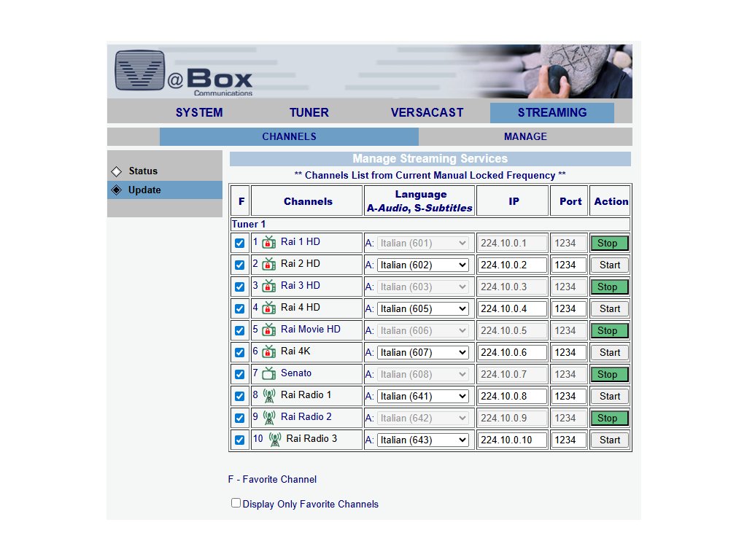
Task: Open the Italian (641) language dropdown
Action: pos(423,397)
